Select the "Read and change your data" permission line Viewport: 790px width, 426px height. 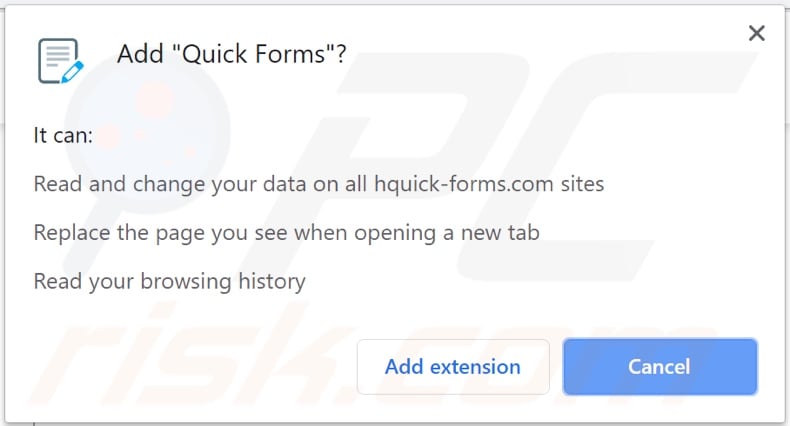click(318, 184)
